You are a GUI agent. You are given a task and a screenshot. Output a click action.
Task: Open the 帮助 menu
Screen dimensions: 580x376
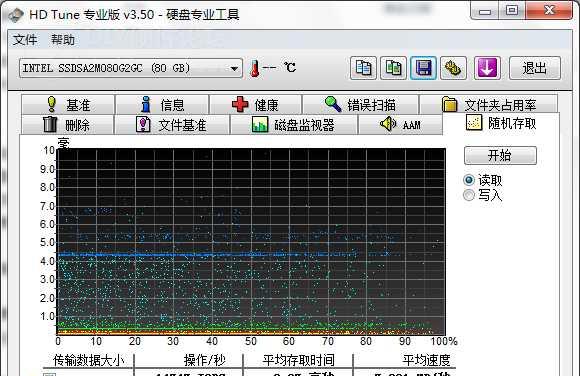(63, 40)
